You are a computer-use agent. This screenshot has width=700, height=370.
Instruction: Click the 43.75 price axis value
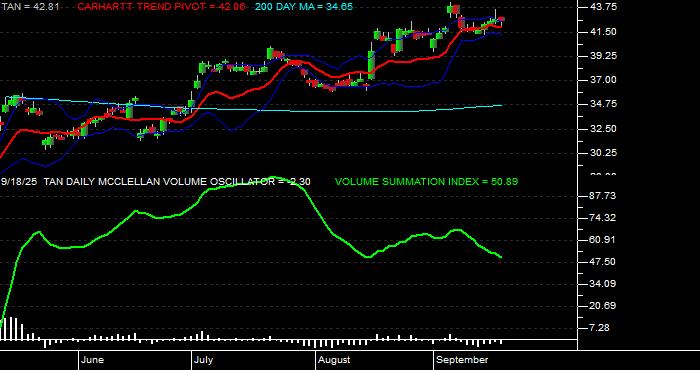(604, 7)
